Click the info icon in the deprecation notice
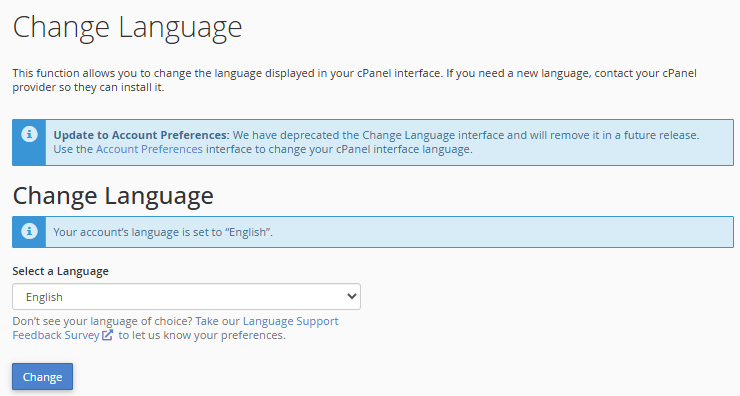 [29, 135]
